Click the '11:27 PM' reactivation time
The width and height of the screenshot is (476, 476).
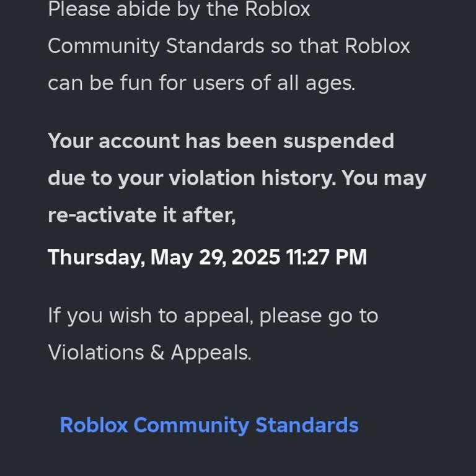pos(327,257)
